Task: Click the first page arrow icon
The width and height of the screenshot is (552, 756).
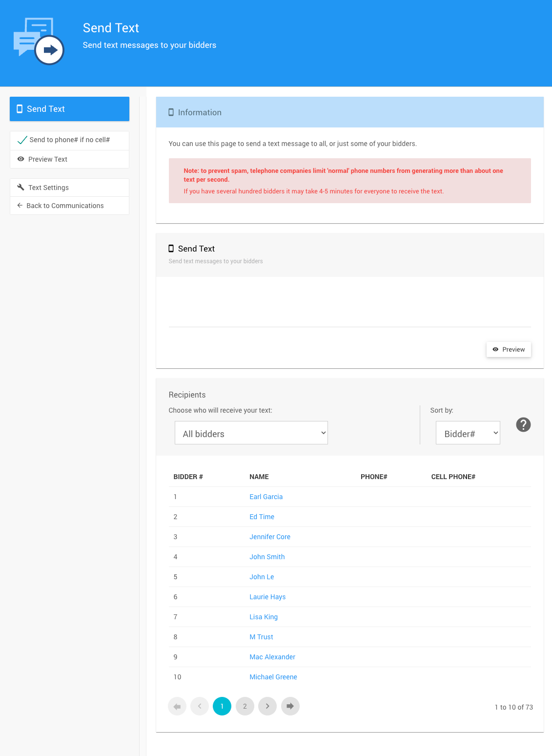Action: tap(177, 706)
